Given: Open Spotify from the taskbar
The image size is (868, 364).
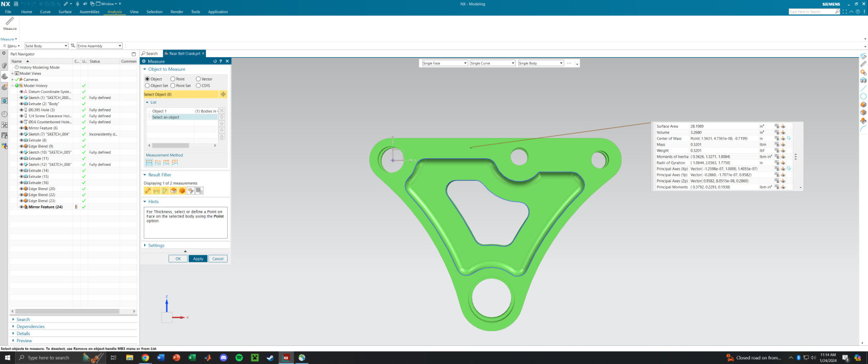Looking at the screenshot, I should tap(239, 358).
